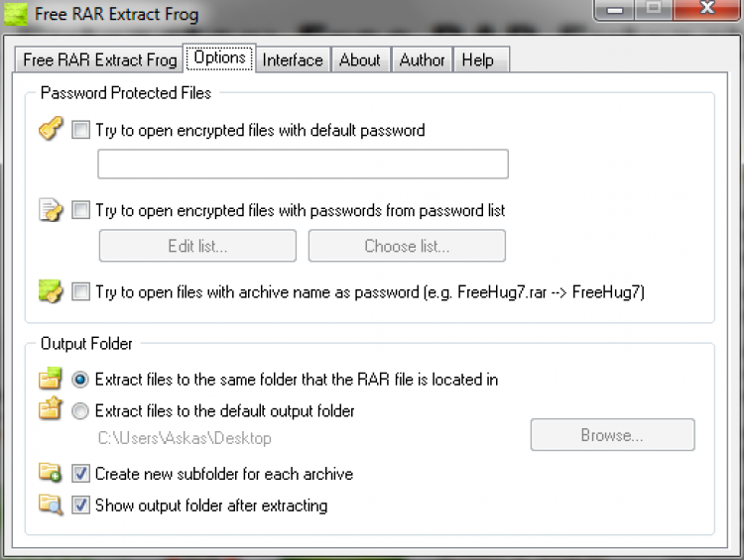744x560 pixels.
Task: Click the same-folder extraction folder icon
Action: (x=51, y=379)
